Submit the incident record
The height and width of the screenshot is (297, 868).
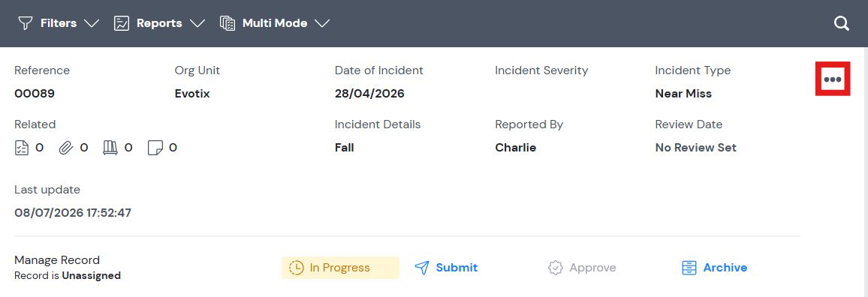coord(446,268)
